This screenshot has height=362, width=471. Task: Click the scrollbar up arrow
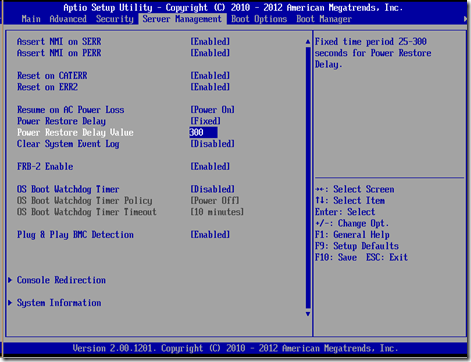point(308,42)
